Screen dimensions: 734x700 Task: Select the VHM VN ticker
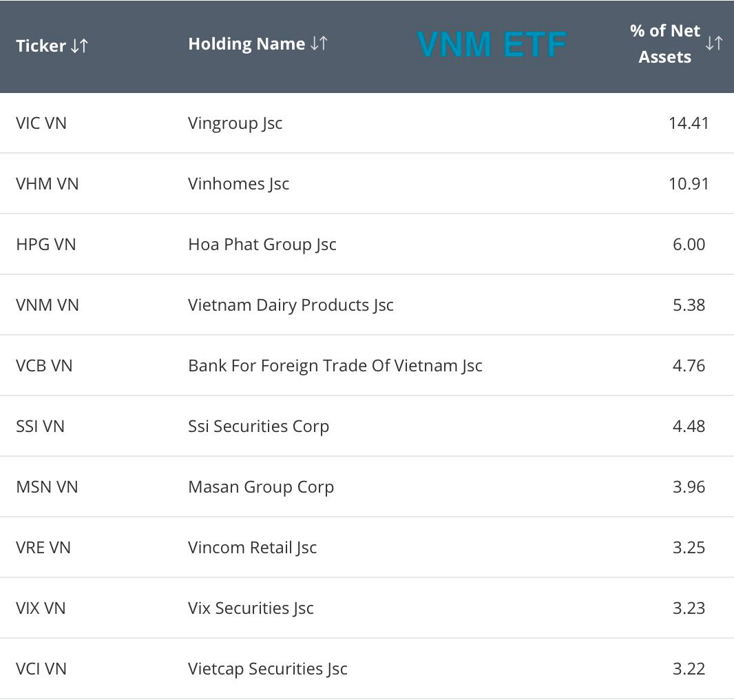pyautogui.click(x=48, y=184)
